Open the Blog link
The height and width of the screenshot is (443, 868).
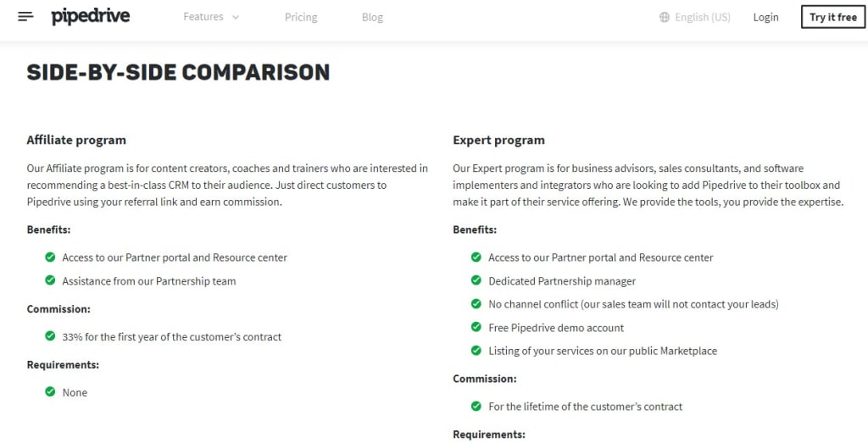[x=373, y=17]
